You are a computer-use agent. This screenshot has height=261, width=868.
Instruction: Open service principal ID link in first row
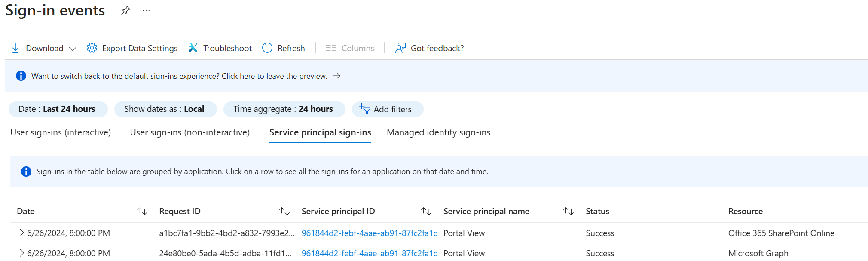pos(369,233)
